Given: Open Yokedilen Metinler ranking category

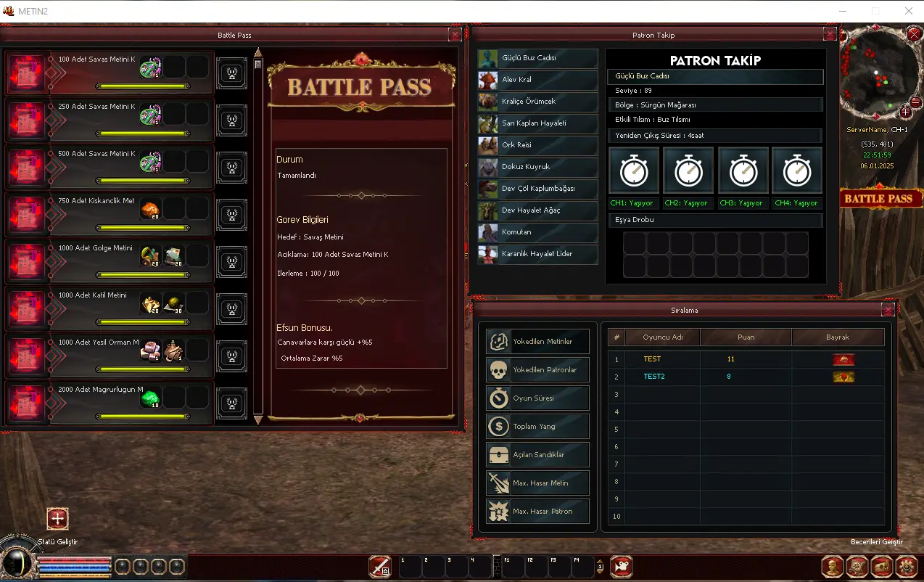Looking at the screenshot, I should coord(537,342).
